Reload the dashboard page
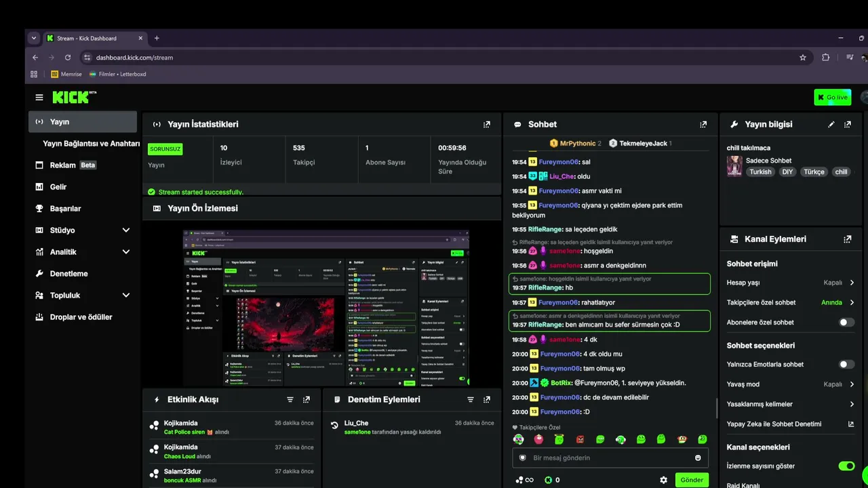 pos(68,58)
